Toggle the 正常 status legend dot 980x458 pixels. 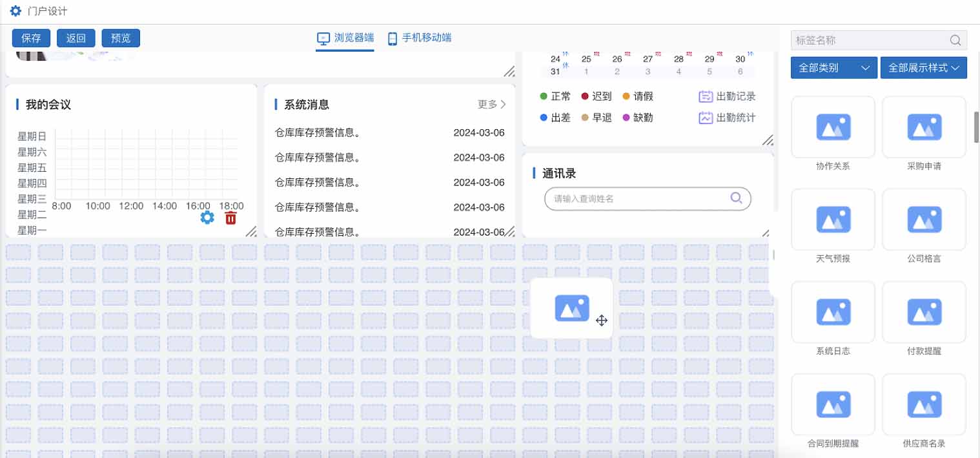pos(544,96)
